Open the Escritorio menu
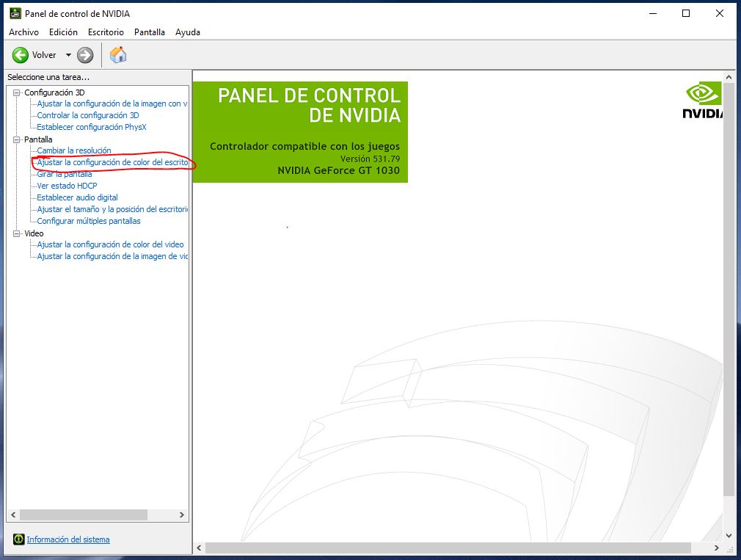 [x=106, y=32]
